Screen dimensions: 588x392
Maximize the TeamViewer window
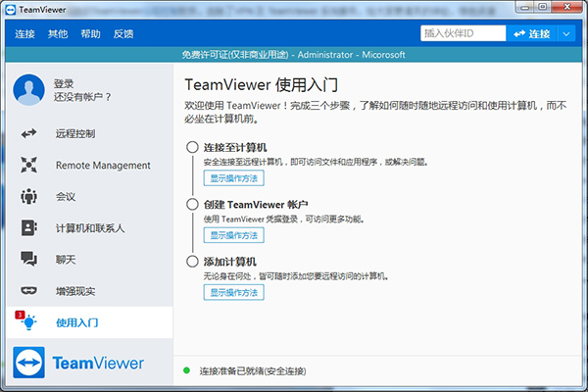pos(543,7)
